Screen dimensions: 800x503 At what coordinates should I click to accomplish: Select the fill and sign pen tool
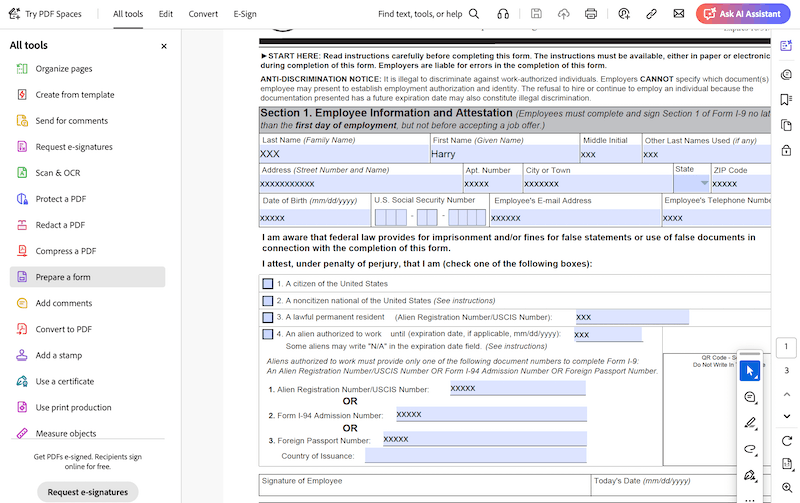tap(749, 475)
